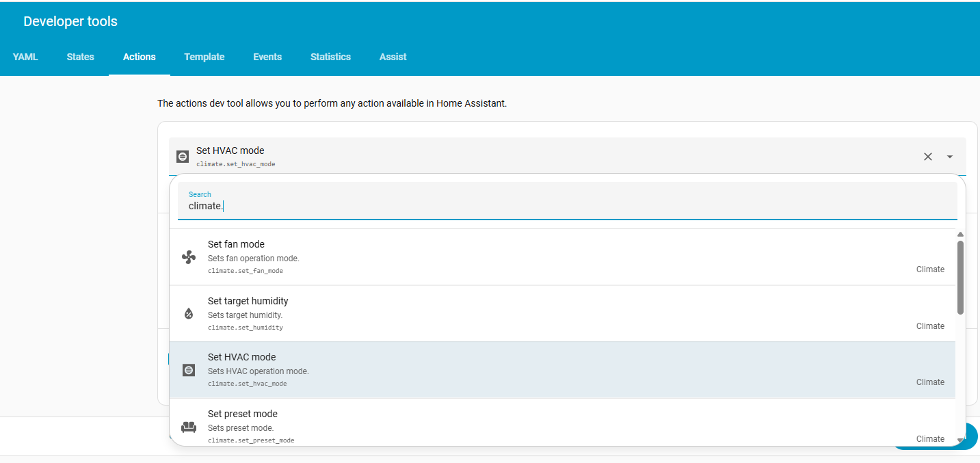The width and height of the screenshot is (980, 463).
Task: Collapse the action picker dropdown arrow
Action: 950,157
